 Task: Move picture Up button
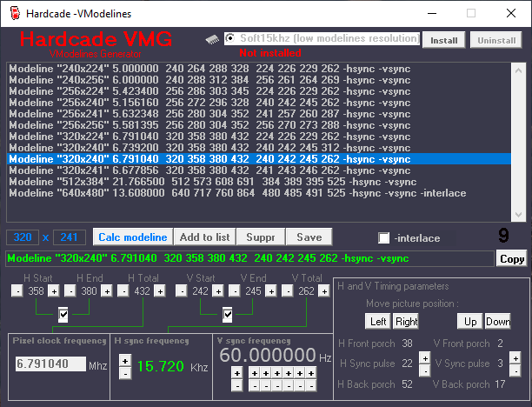(x=470, y=321)
